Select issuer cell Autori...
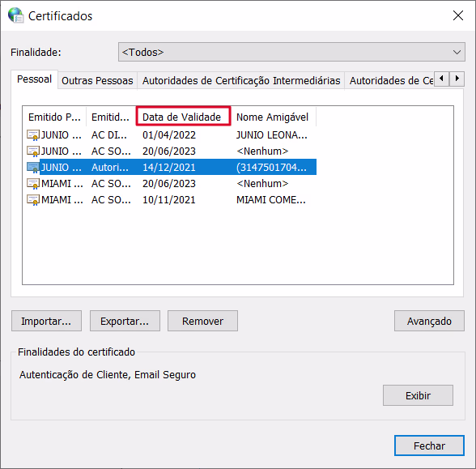476x469 pixels. pos(110,167)
